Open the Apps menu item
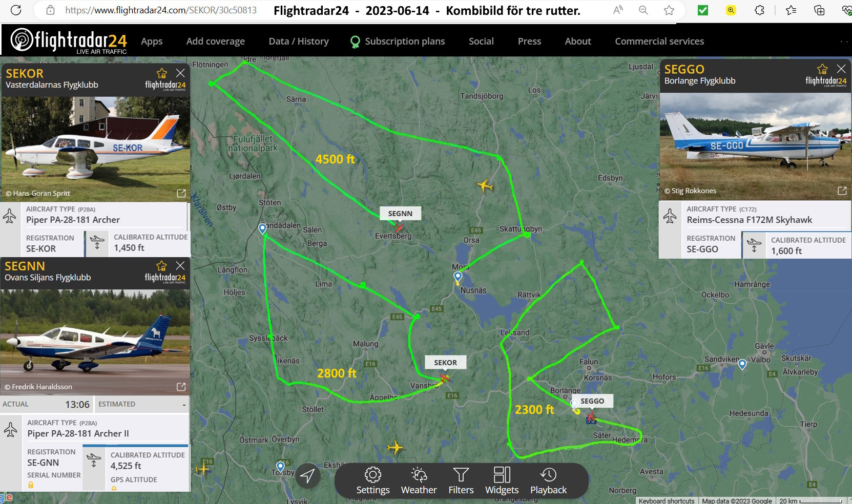852x504 pixels. tap(152, 41)
